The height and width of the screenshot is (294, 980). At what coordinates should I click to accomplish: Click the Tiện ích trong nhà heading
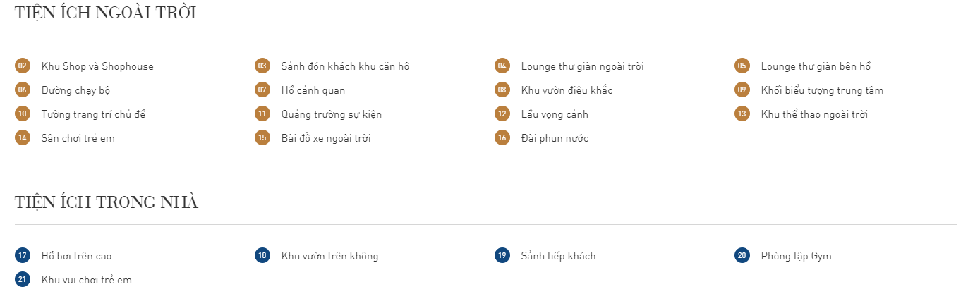tap(107, 202)
